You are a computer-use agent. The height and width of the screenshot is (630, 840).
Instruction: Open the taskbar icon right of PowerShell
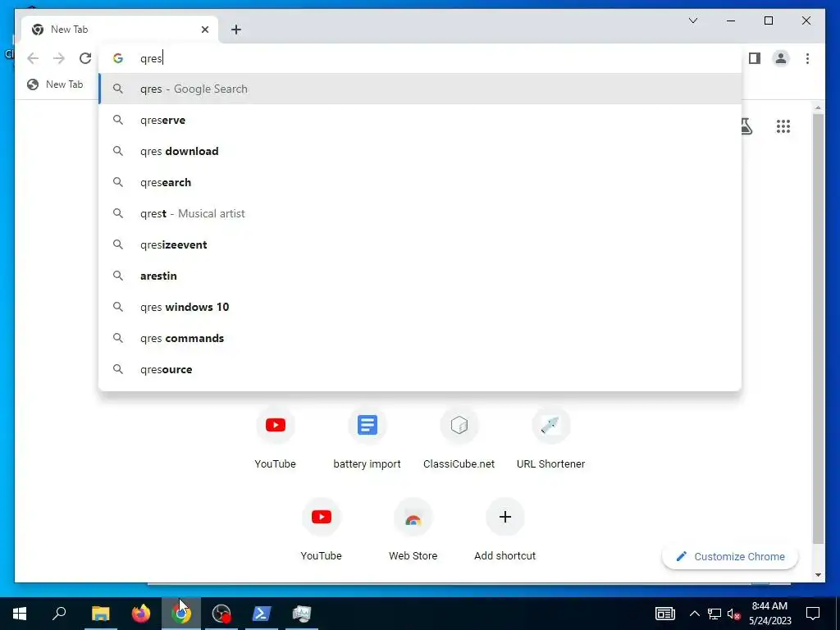302,614
